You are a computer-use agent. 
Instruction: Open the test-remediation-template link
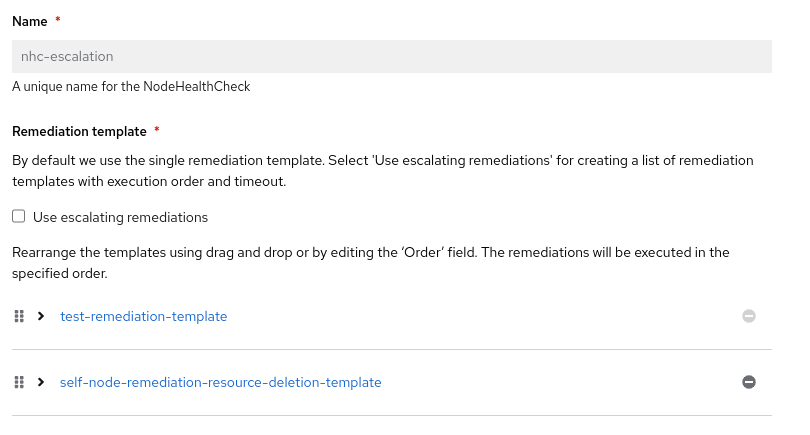pyautogui.click(x=143, y=316)
